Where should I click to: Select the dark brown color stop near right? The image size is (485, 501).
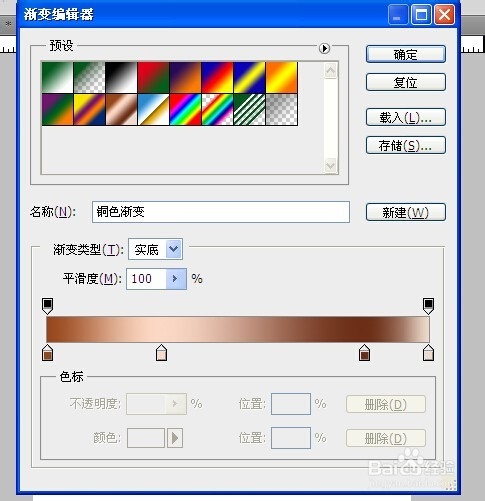364,353
